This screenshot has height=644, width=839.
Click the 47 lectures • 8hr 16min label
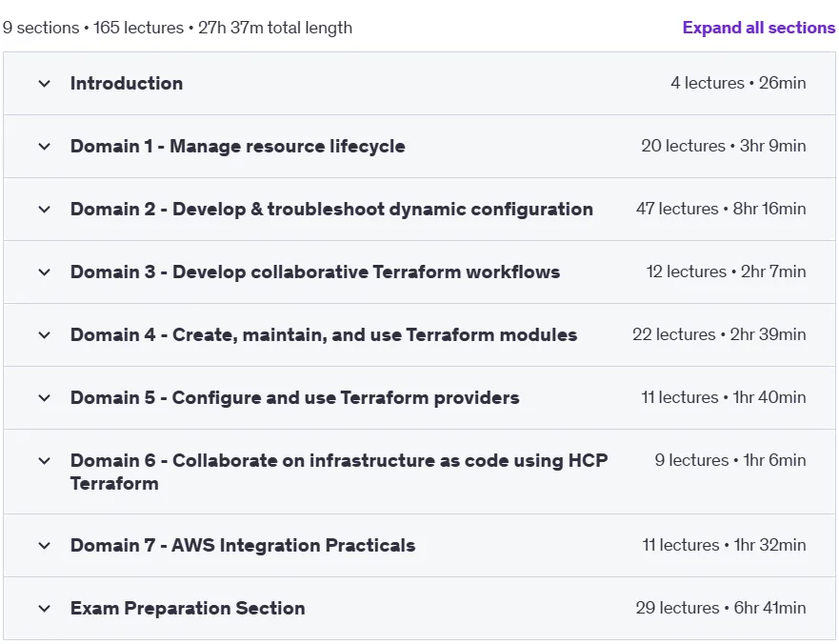pyautogui.click(x=721, y=209)
